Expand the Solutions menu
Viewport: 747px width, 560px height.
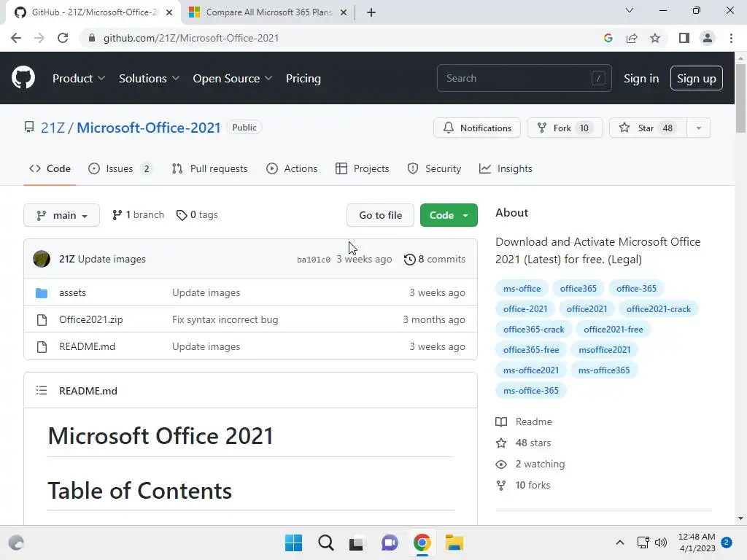point(149,78)
